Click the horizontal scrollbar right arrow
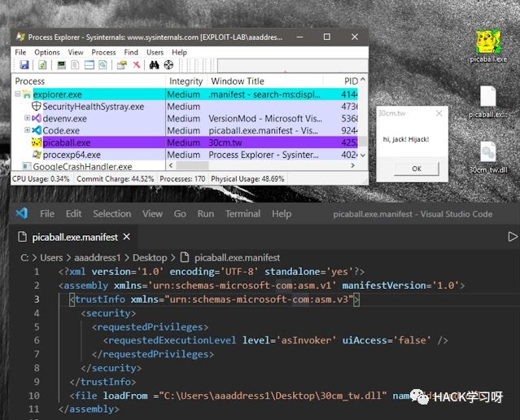The image size is (520, 420). pyautogui.click(x=353, y=165)
